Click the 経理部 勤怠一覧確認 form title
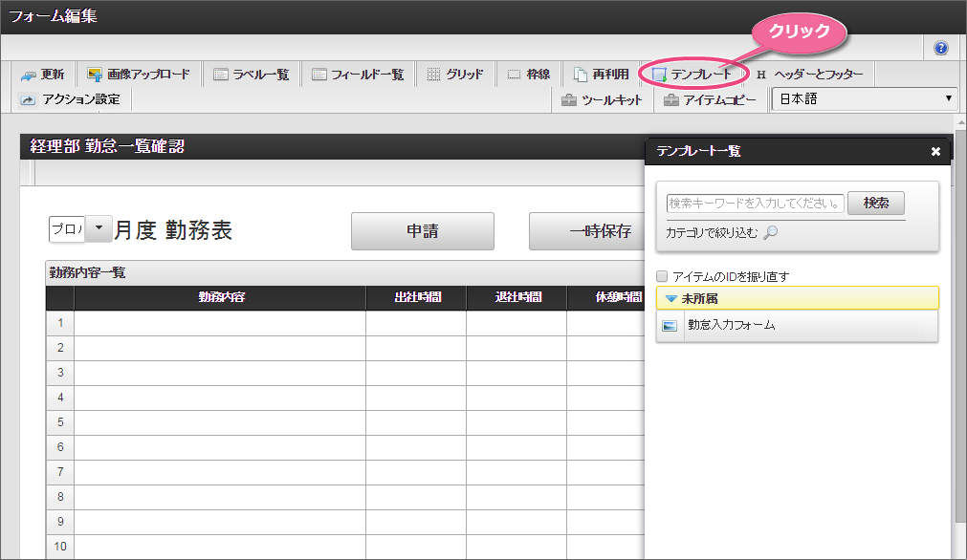 pos(107,146)
